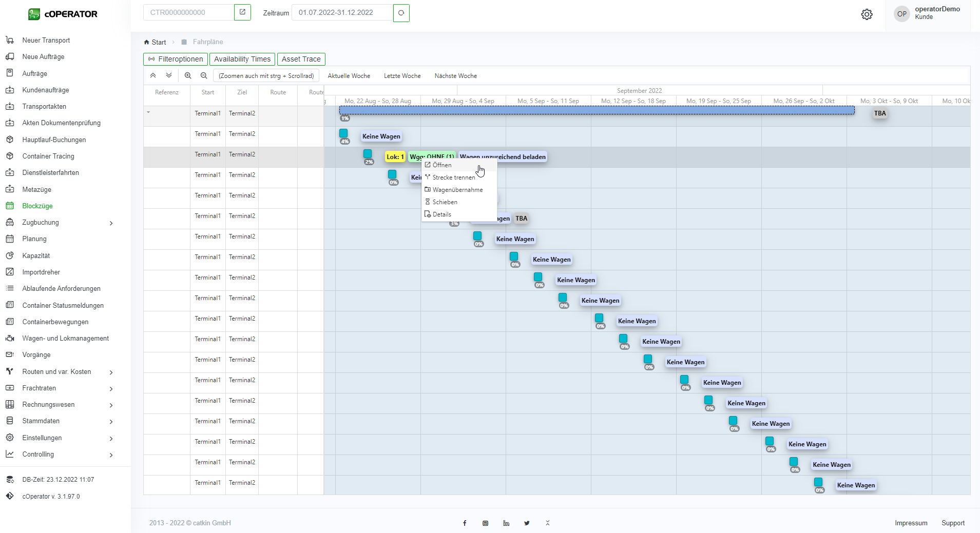Click into the CTR0000000000 input field
980x533 pixels.
(x=188, y=12)
